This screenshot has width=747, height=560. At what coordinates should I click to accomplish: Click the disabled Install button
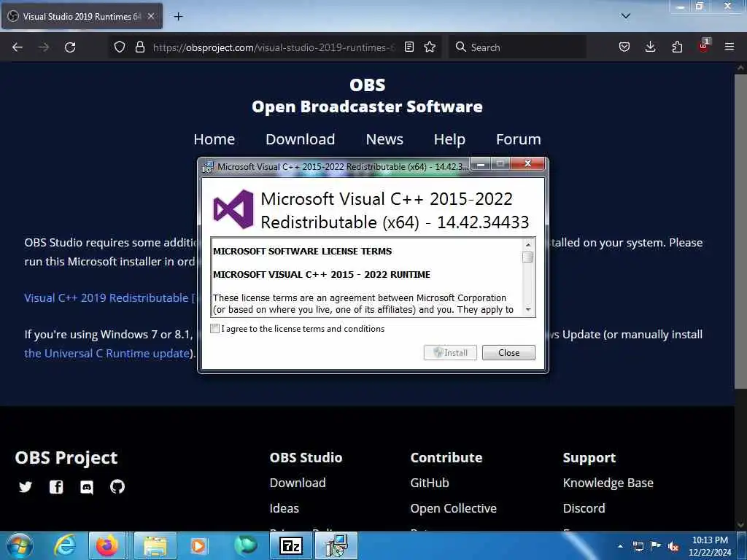click(450, 353)
